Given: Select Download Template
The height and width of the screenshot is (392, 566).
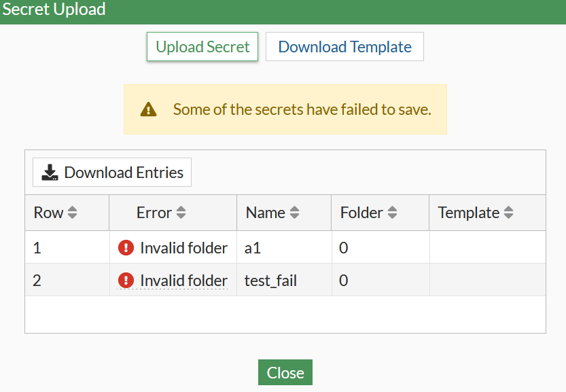Looking at the screenshot, I should click(x=344, y=46).
